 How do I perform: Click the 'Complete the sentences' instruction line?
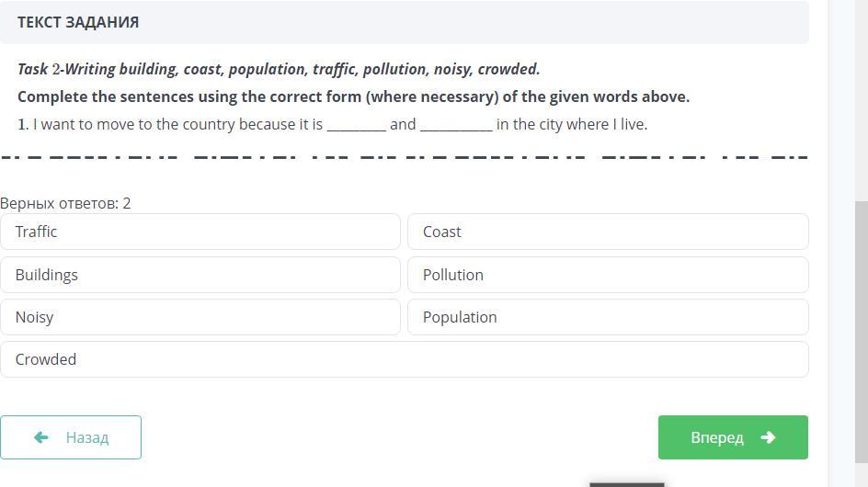pos(353,96)
